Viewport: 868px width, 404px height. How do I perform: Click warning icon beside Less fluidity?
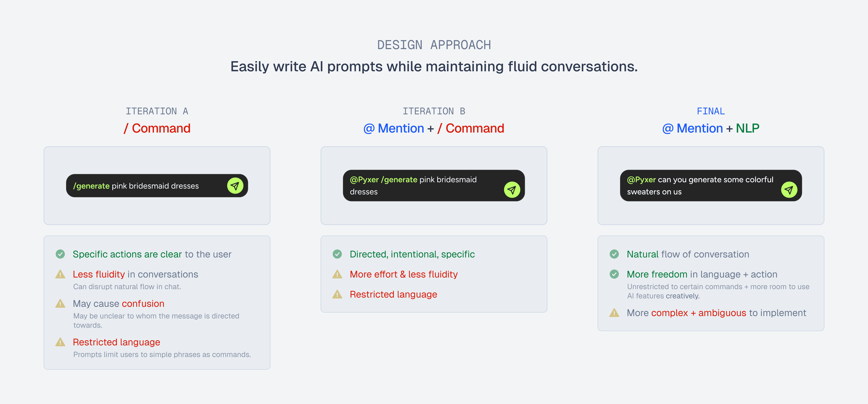tap(60, 274)
